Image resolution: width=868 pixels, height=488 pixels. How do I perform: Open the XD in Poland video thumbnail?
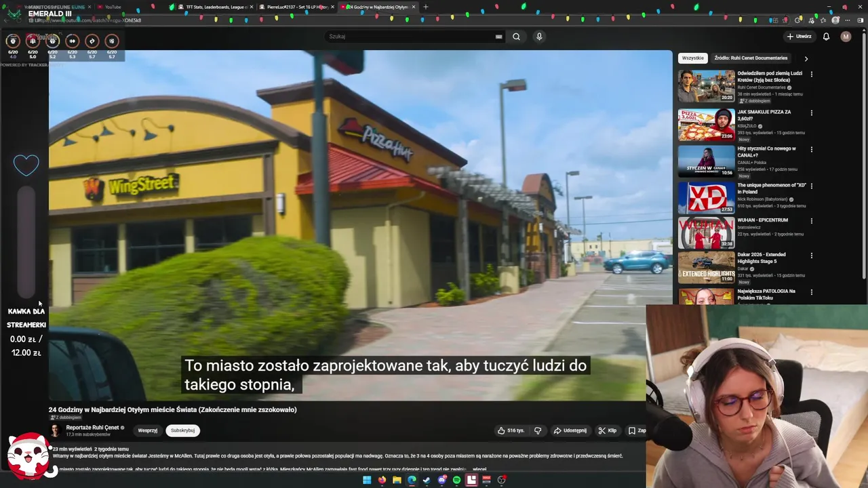pyautogui.click(x=706, y=197)
